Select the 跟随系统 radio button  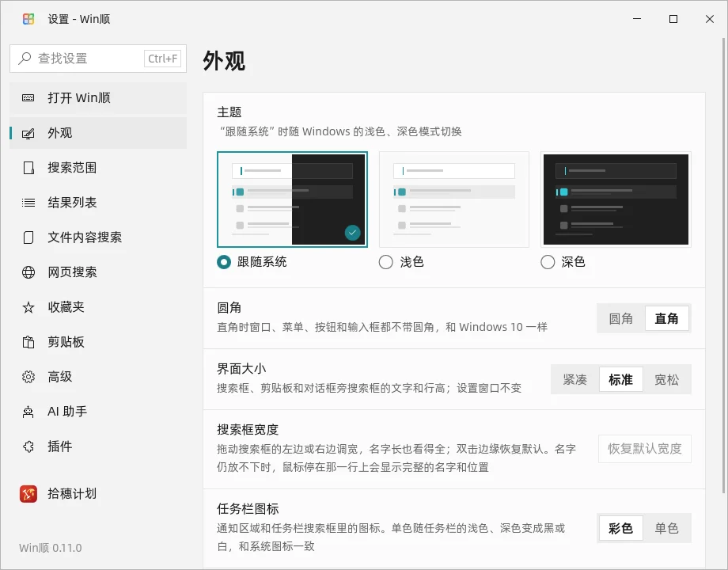pos(224,262)
